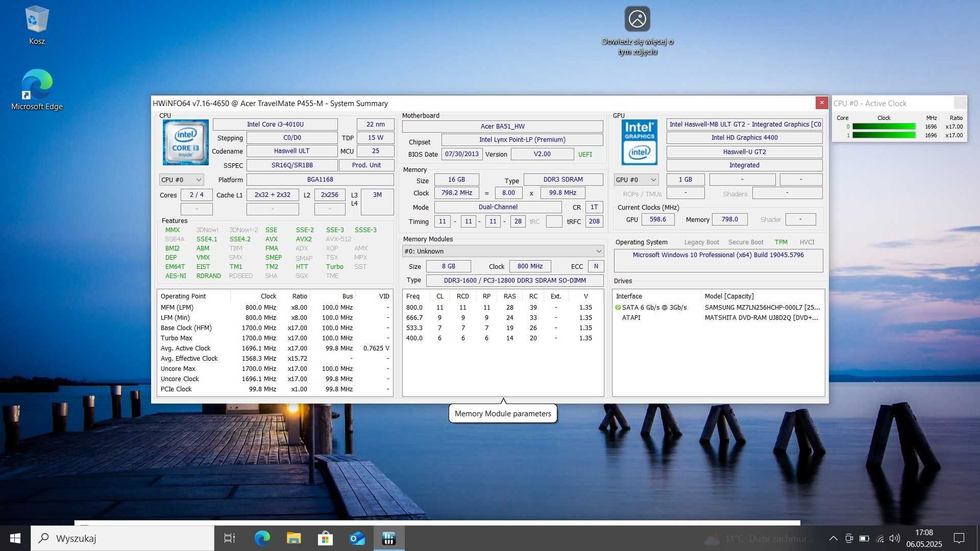Open the notification center icon

coord(959,538)
